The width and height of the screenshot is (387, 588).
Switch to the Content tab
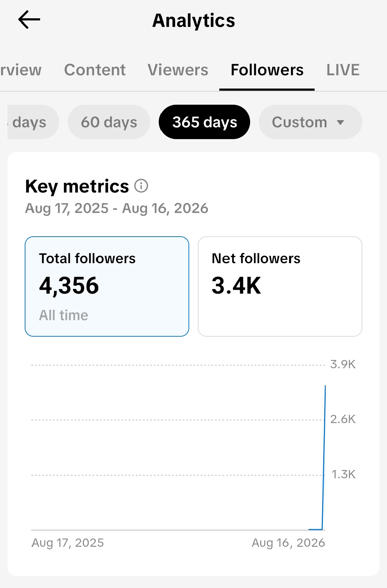point(95,70)
